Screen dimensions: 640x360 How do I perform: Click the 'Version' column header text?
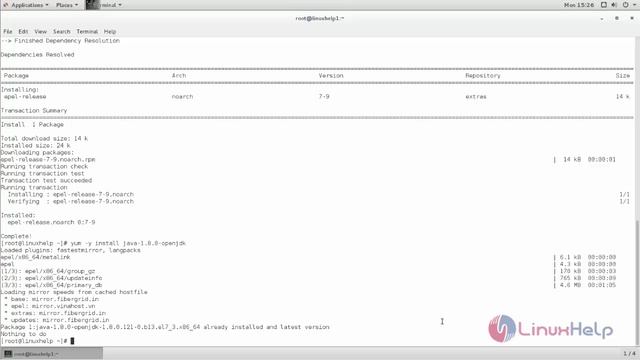coord(331,76)
